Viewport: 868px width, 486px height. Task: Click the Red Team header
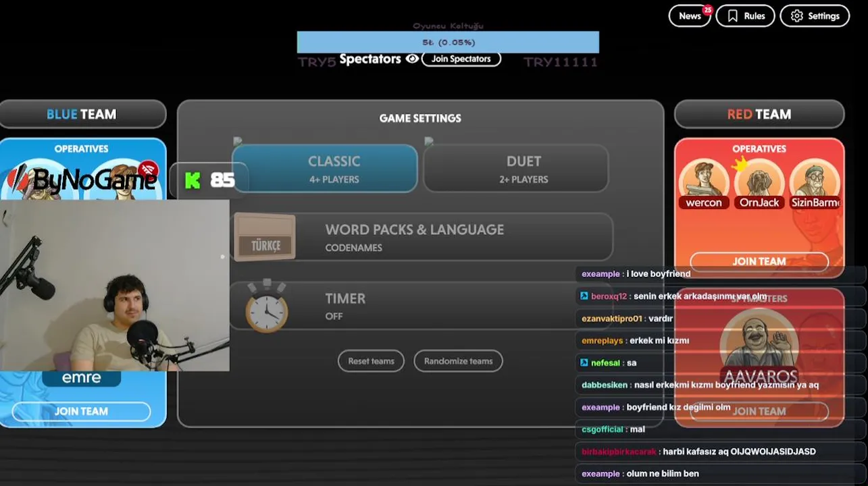759,114
